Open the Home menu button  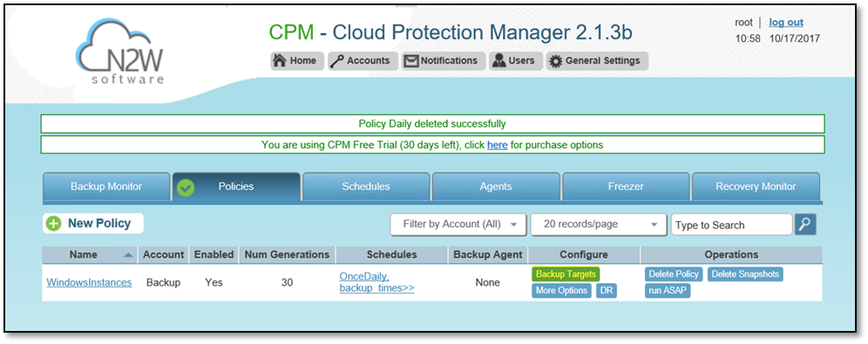(x=296, y=61)
